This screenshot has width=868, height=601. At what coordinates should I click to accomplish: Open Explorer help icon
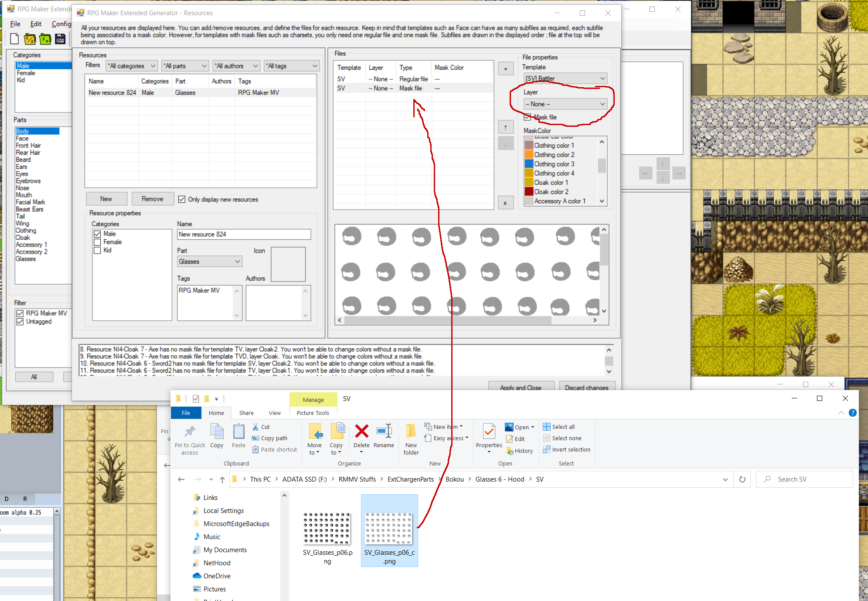[853, 413]
